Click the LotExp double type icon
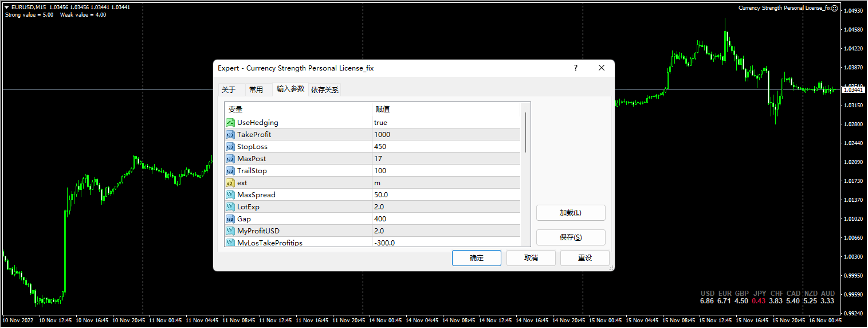 (230, 207)
